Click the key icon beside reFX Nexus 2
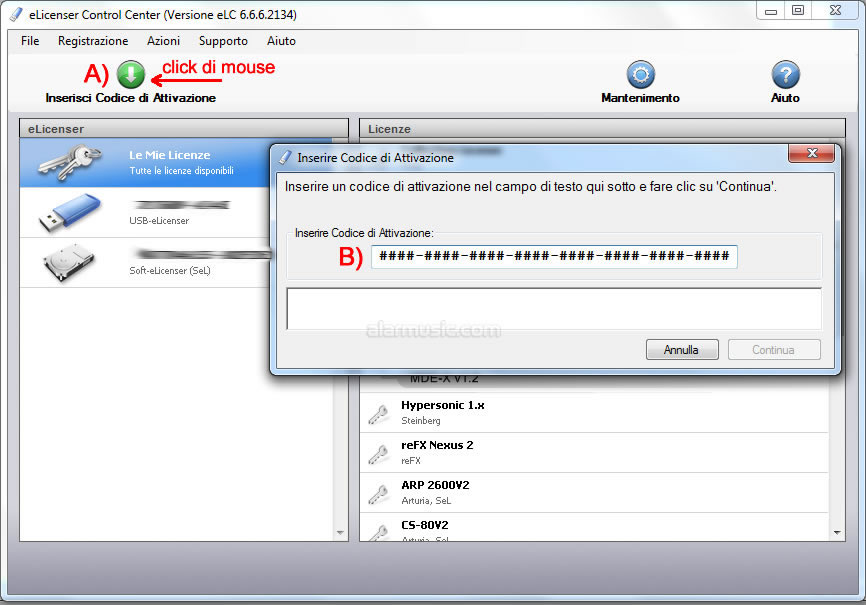The width and height of the screenshot is (866, 605). coord(378,453)
